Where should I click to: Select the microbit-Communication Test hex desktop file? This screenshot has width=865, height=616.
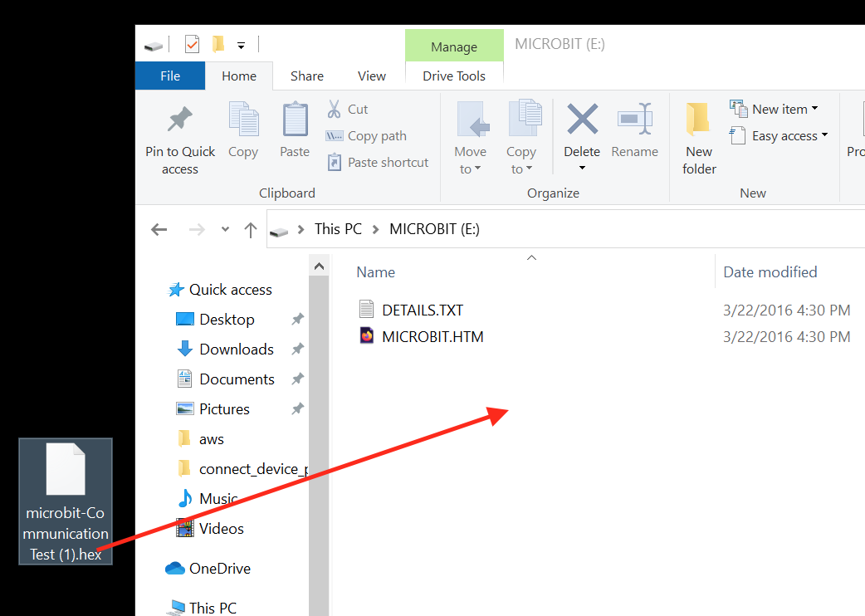click(x=66, y=501)
